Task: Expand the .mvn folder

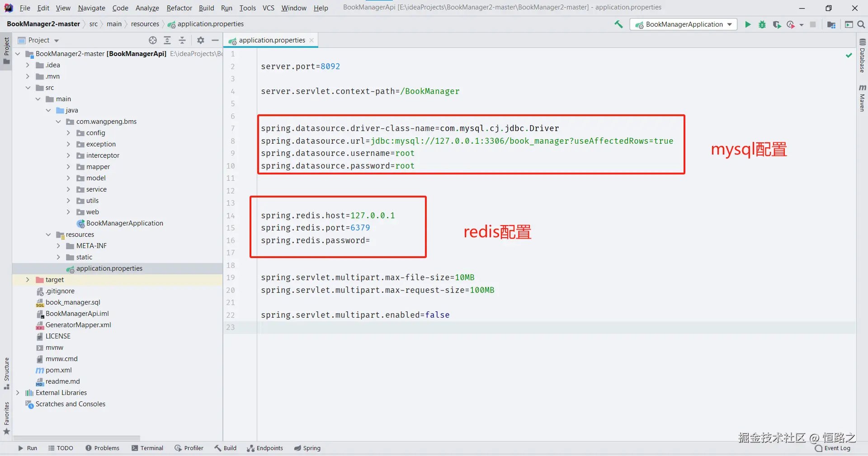Action: 28,76
